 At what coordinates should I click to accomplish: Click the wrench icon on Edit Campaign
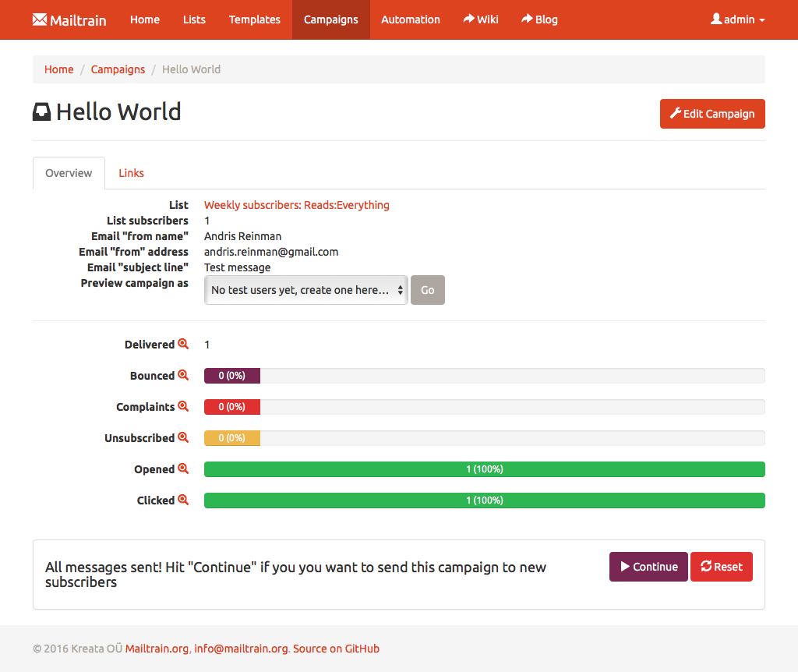677,113
